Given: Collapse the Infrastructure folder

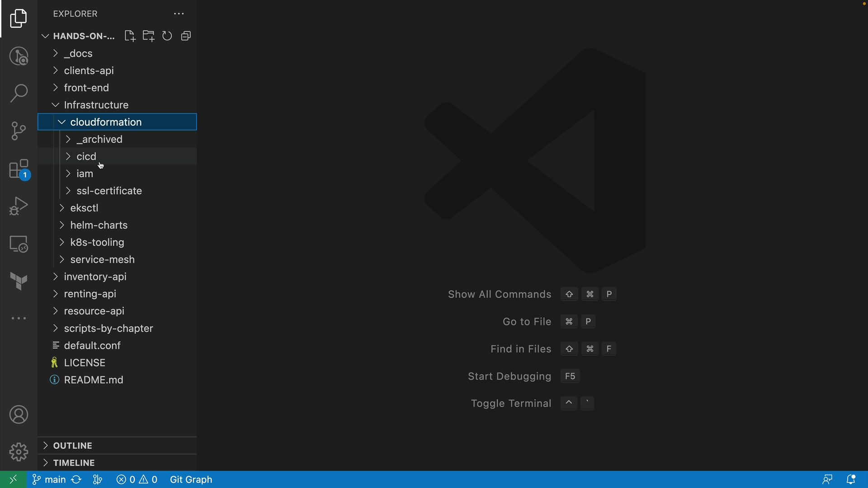Looking at the screenshot, I should click(96, 105).
